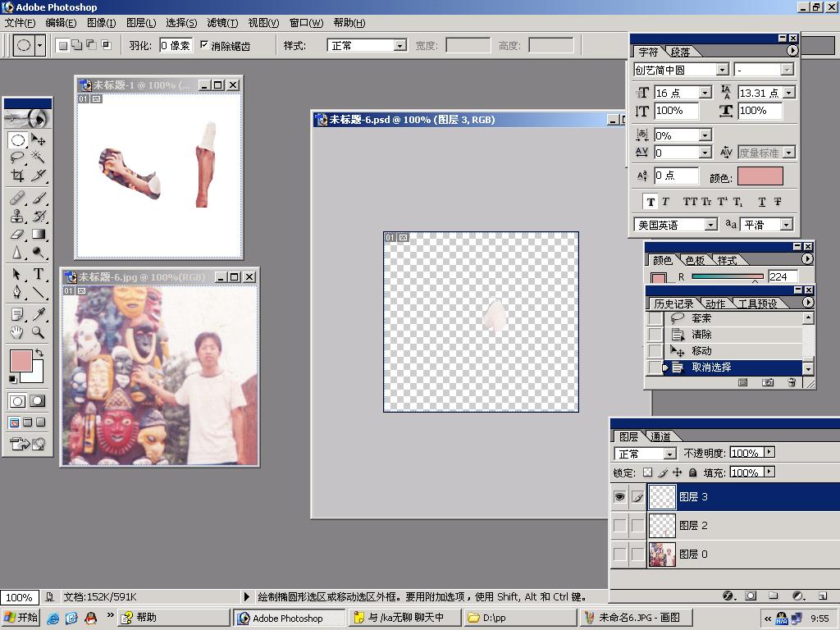Pick the Clone Stamp tool

click(17, 216)
